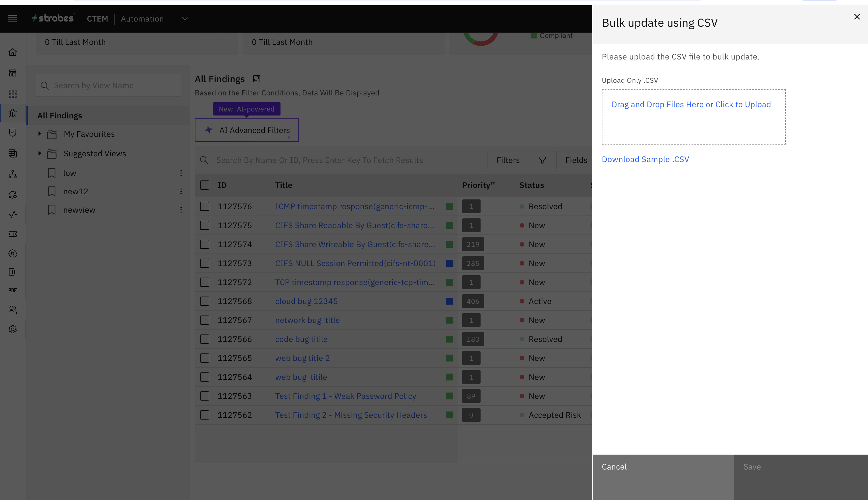Click Download Sample .CSV link
The height and width of the screenshot is (500, 868).
pos(645,159)
